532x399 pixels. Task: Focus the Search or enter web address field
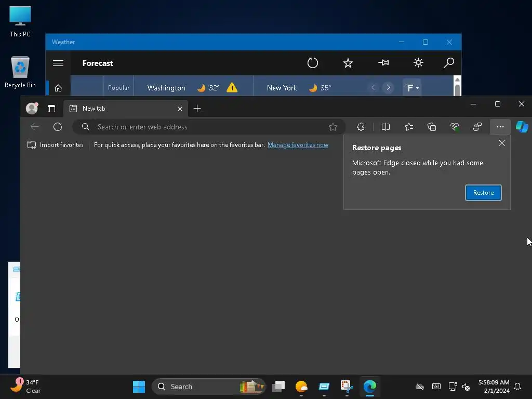pos(209,127)
